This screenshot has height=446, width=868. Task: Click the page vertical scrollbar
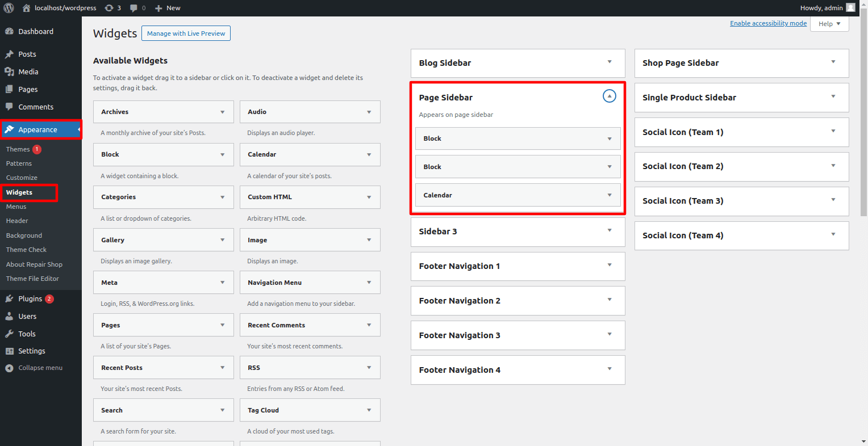click(x=864, y=113)
